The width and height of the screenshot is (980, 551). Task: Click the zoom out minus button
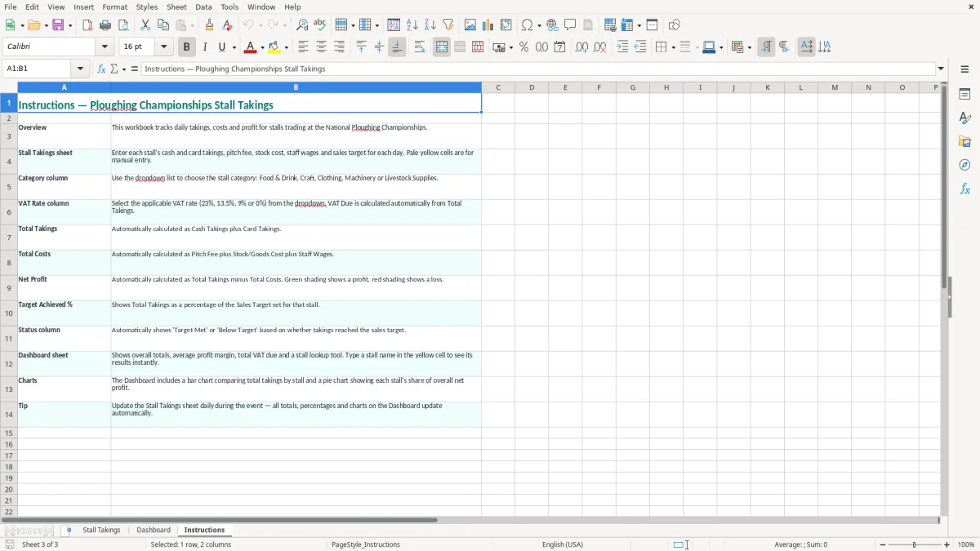(x=883, y=544)
